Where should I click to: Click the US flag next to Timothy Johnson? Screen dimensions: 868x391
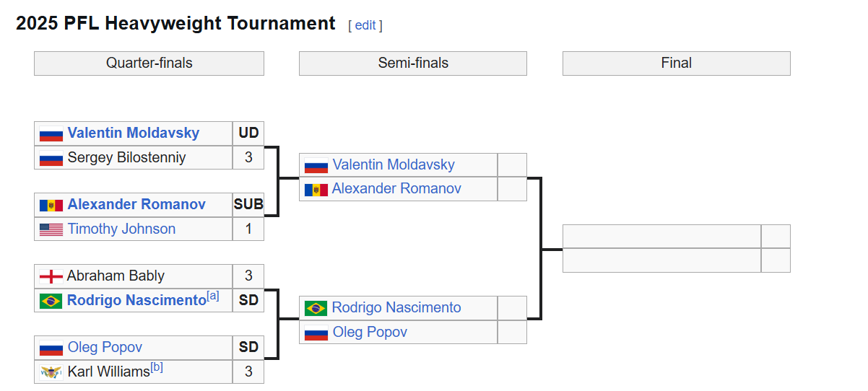click(51, 229)
